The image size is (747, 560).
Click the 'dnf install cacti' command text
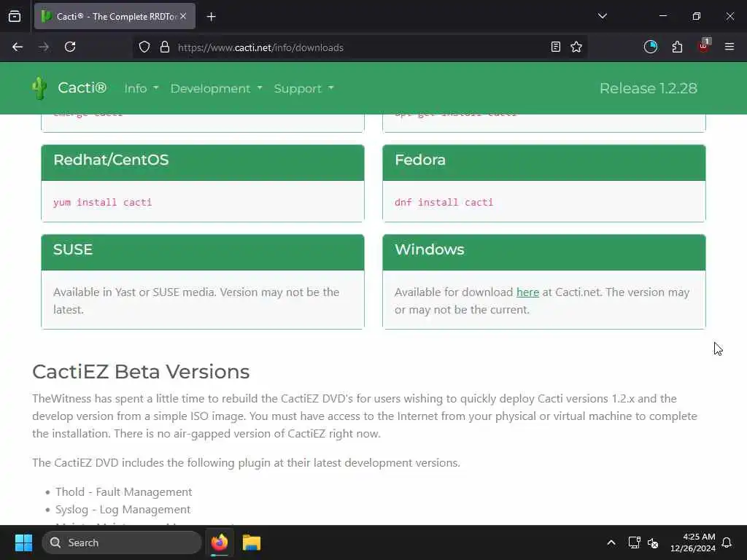tap(444, 202)
